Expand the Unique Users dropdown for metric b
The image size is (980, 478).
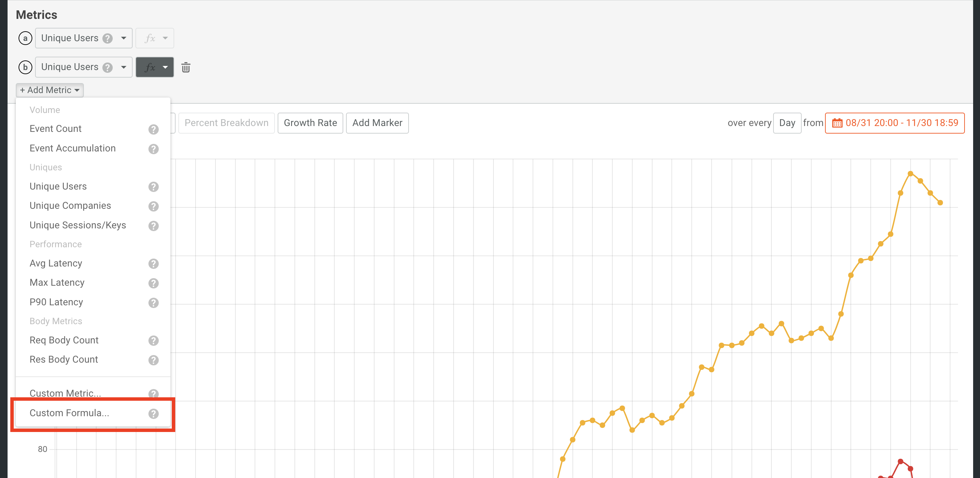[123, 67]
